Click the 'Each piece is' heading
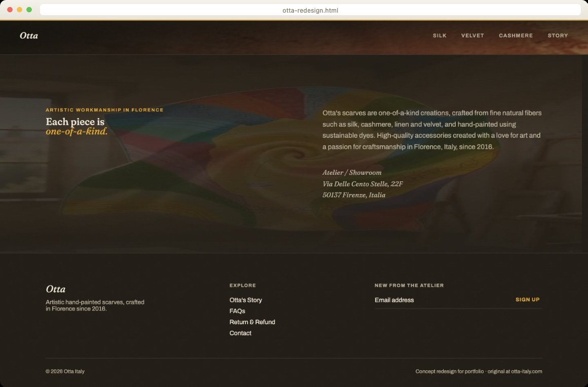 pos(75,122)
